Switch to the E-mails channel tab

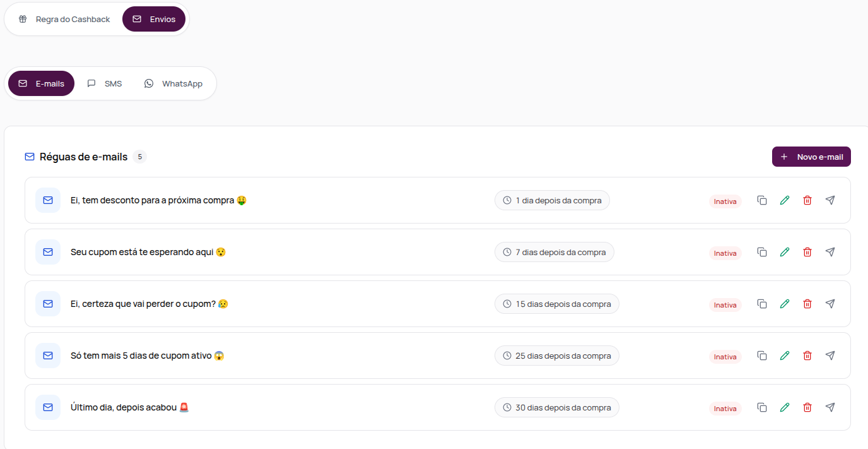pyautogui.click(x=41, y=83)
